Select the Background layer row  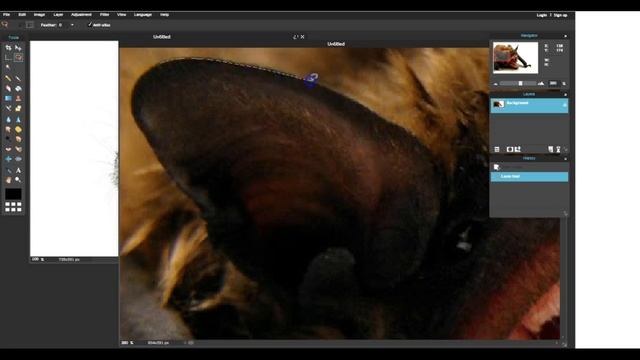coord(529,106)
